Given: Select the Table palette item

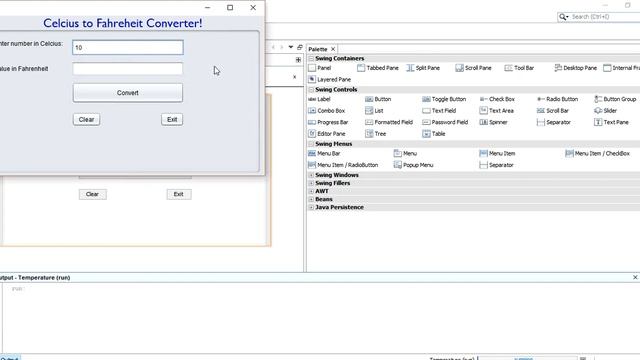Looking at the screenshot, I should pyautogui.click(x=434, y=133).
